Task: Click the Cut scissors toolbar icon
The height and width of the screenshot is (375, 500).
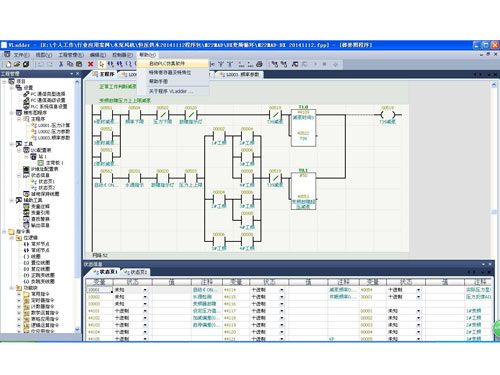Action: click(61, 64)
